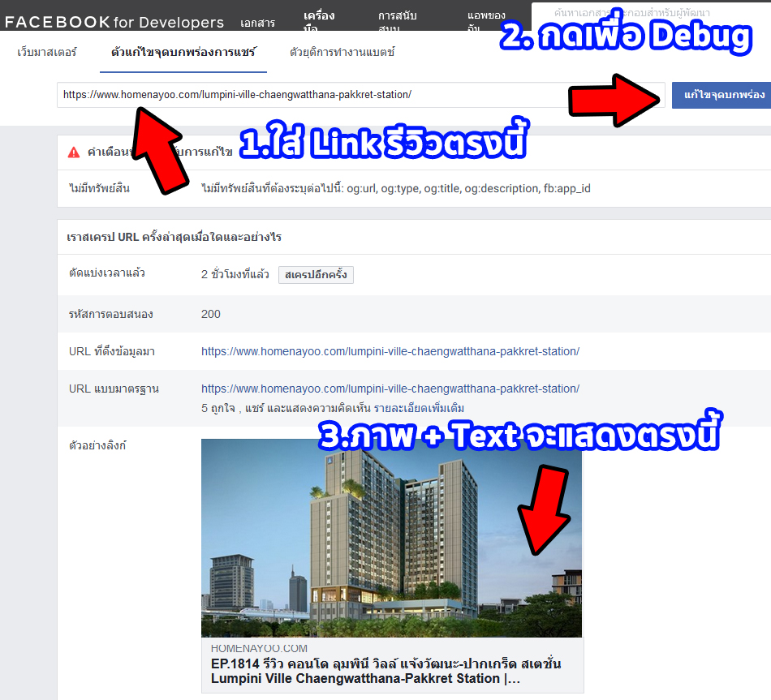The image size is (771, 700).
Task: Open the canonical URL link in URL แบบมาตรฐาน row
Action: click(390, 389)
